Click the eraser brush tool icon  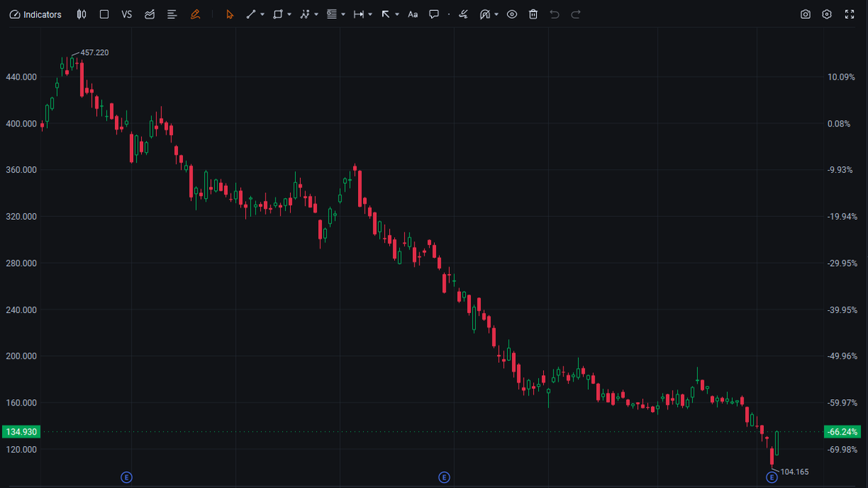coord(463,14)
